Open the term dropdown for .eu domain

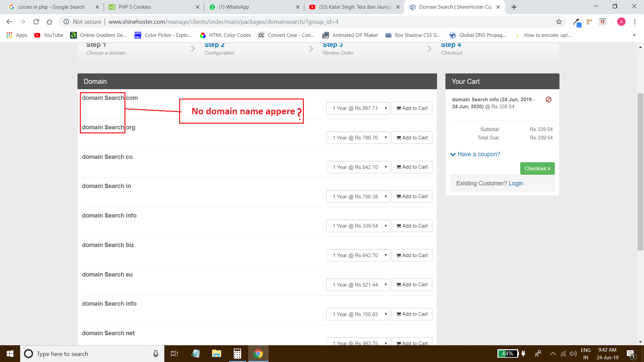point(358,285)
